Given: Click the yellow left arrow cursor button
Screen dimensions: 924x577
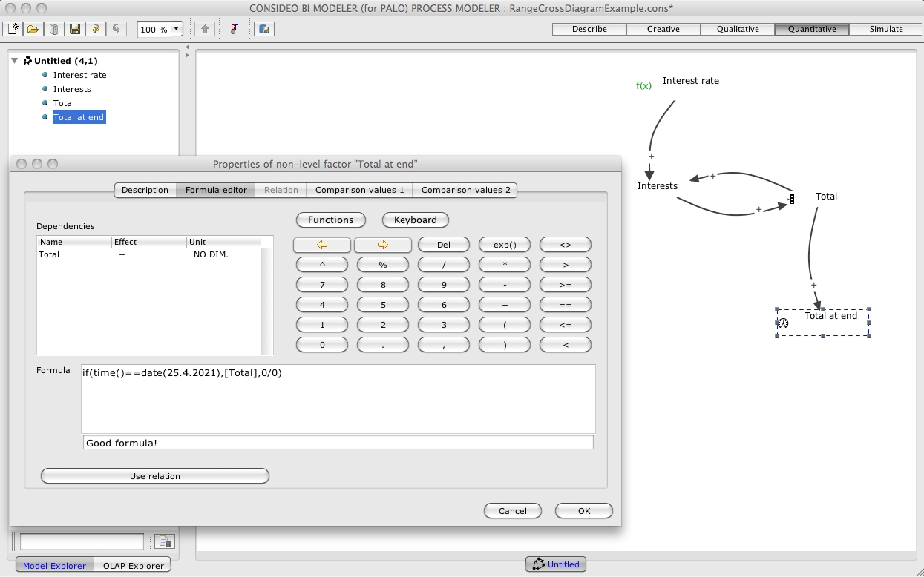Looking at the screenshot, I should tap(322, 245).
